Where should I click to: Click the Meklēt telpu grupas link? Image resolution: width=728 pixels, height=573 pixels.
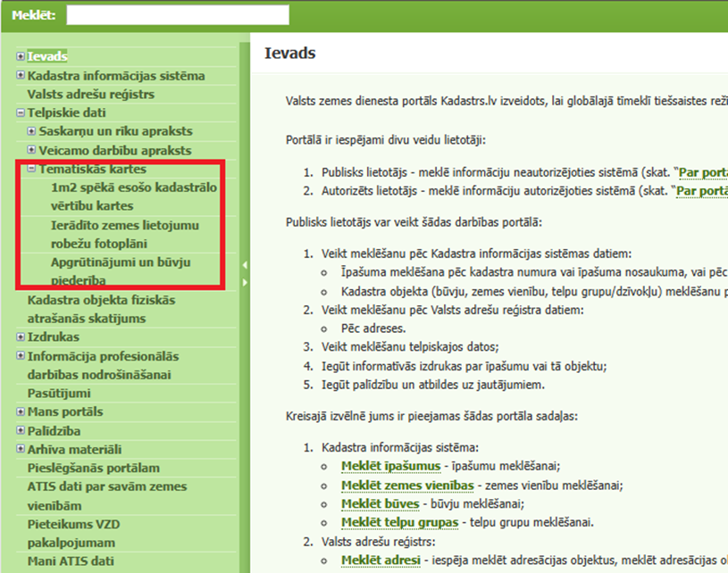pyautogui.click(x=398, y=522)
